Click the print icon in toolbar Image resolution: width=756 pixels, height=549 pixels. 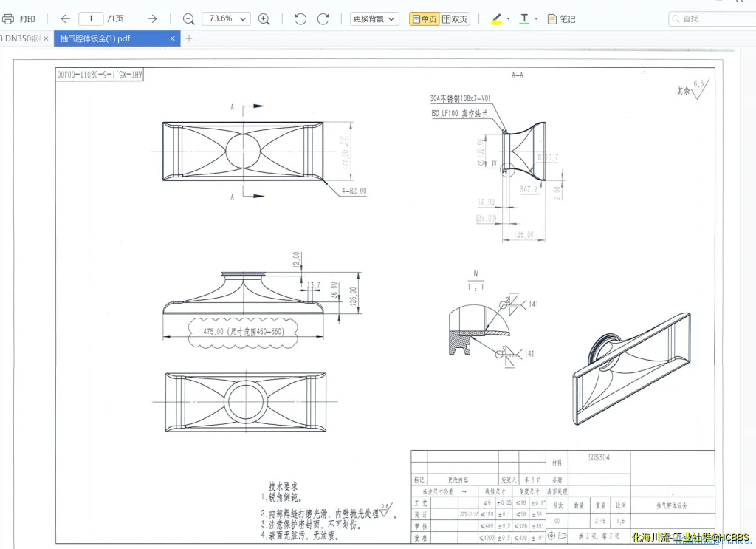tap(8, 18)
